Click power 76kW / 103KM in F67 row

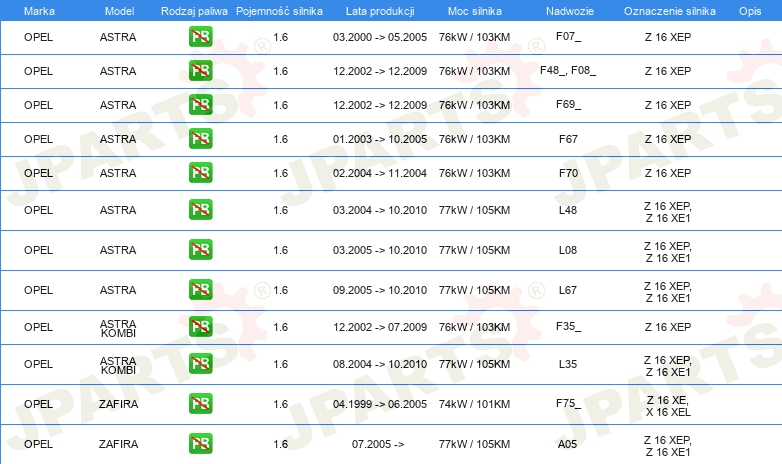tap(474, 139)
